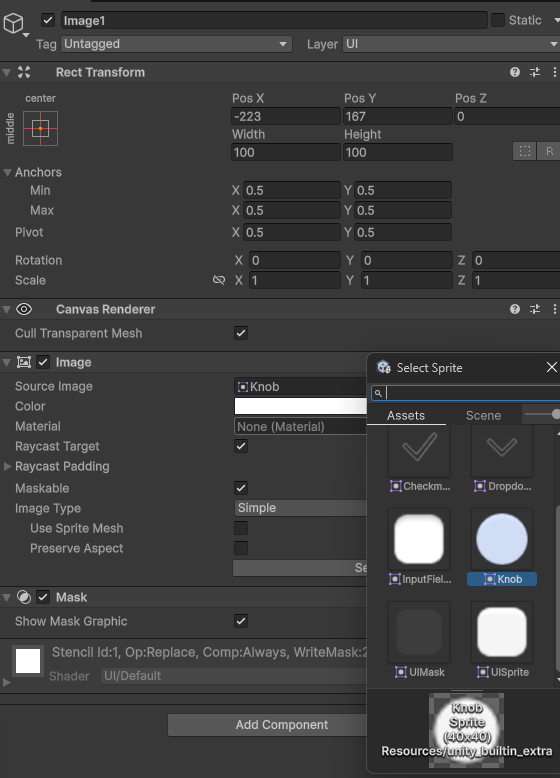Open Rect Transform help reference

coord(515,72)
